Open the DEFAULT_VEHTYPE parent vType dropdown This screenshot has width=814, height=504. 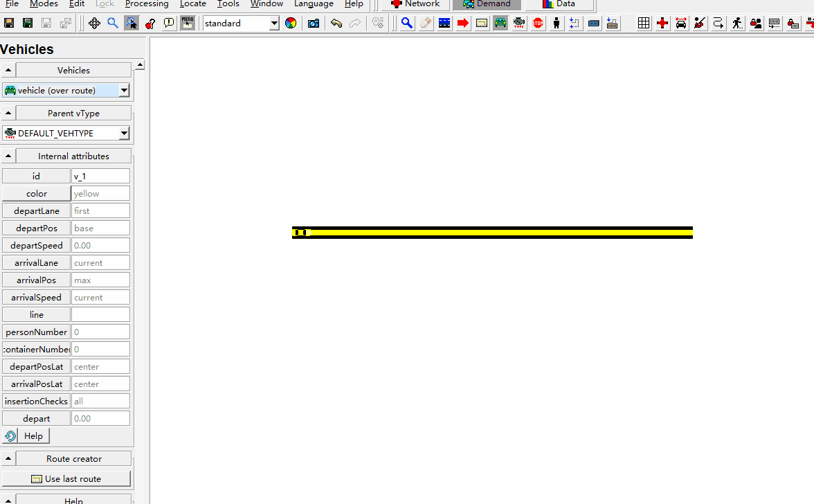point(124,134)
